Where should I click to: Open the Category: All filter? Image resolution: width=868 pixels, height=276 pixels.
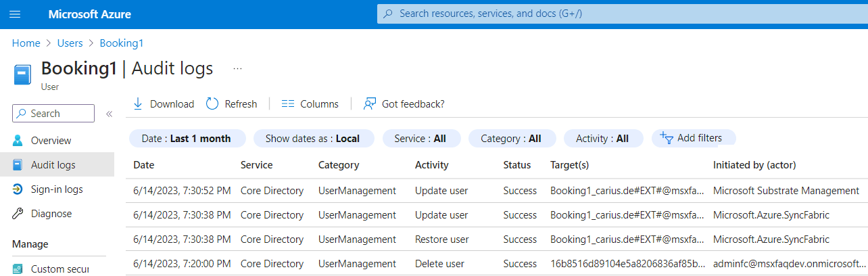[511, 138]
